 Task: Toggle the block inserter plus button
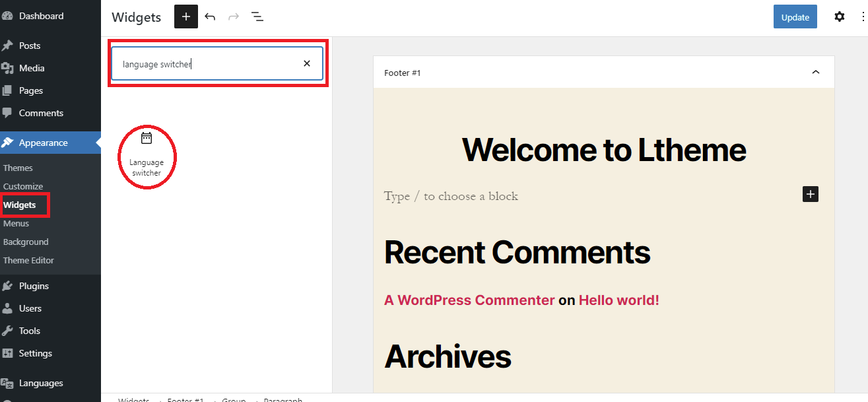[x=186, y=17]
